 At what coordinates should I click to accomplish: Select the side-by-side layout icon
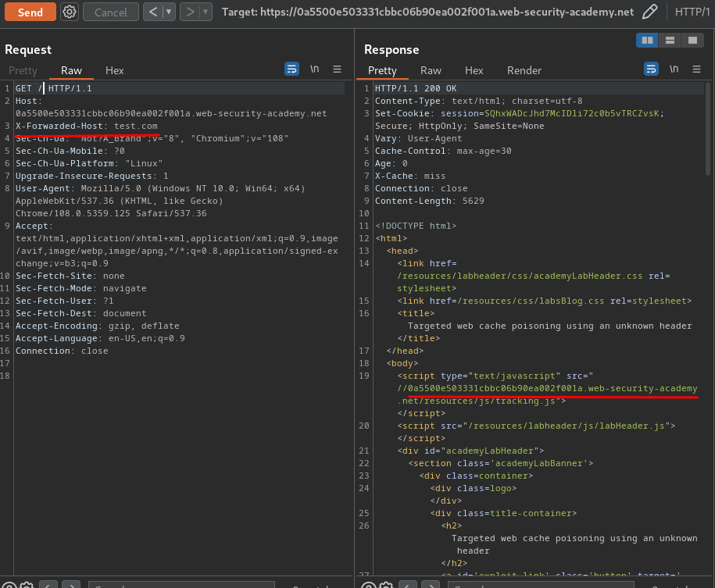647,40
